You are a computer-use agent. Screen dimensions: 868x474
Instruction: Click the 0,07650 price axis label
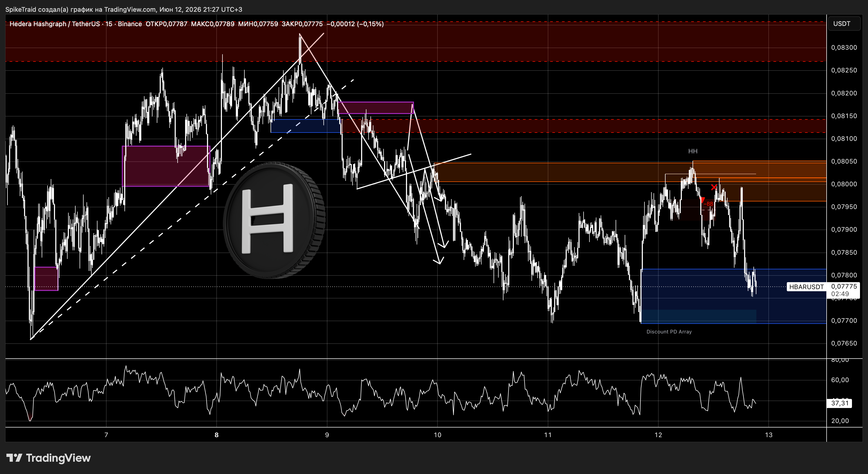[844, 344]
